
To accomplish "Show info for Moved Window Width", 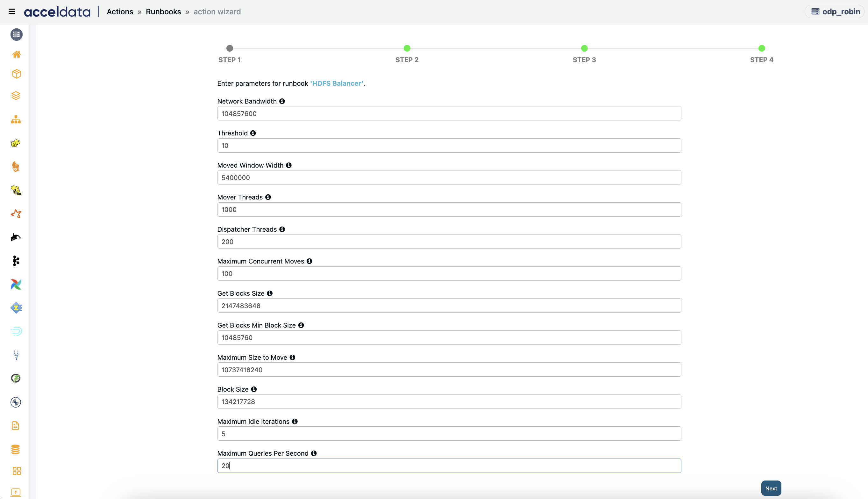I will [289, 165].
